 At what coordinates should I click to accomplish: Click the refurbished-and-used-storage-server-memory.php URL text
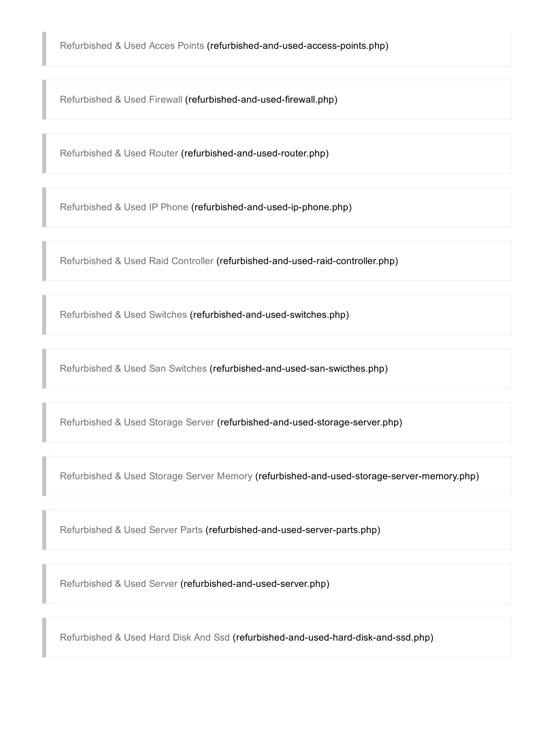pos(367,476)
